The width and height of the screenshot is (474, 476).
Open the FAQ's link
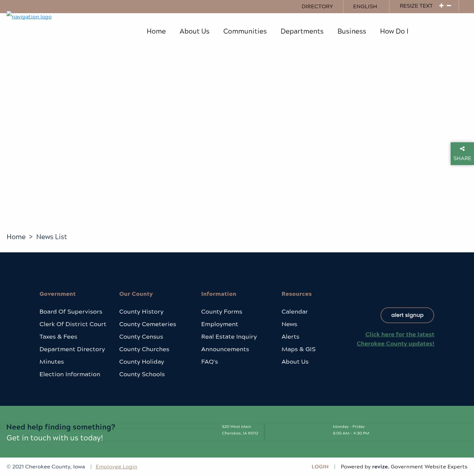coord(209,362)
